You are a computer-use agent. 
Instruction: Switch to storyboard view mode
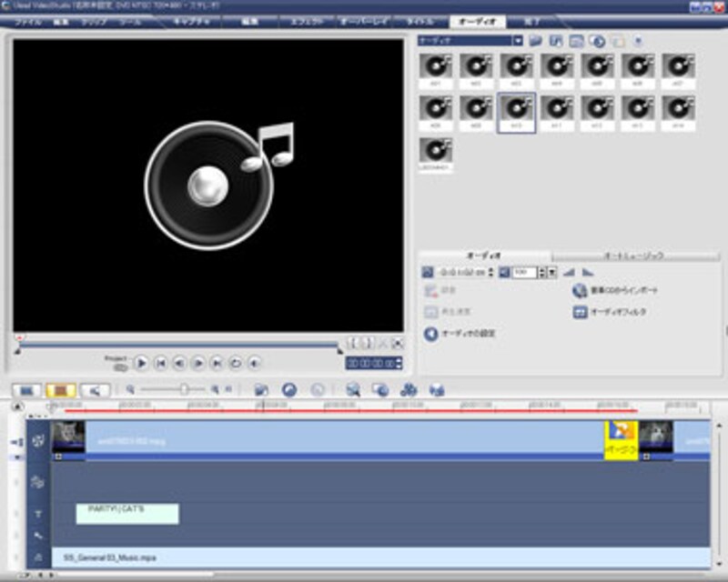pos(26,390)
